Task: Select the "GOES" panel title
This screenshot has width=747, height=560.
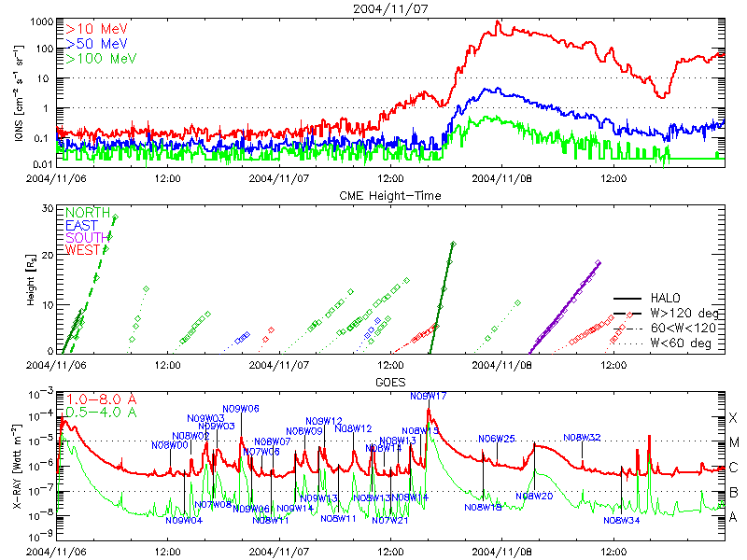Action: click(x=390, y=383)
